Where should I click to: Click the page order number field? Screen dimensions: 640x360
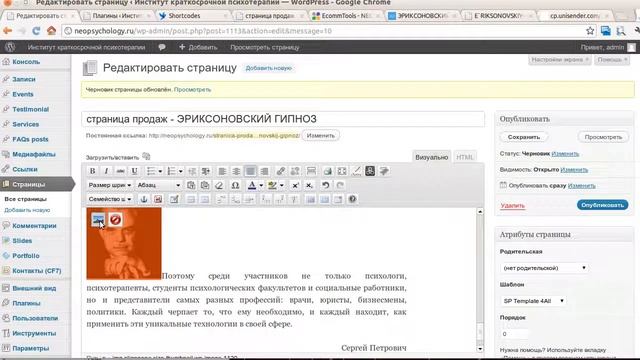(514, 334)
